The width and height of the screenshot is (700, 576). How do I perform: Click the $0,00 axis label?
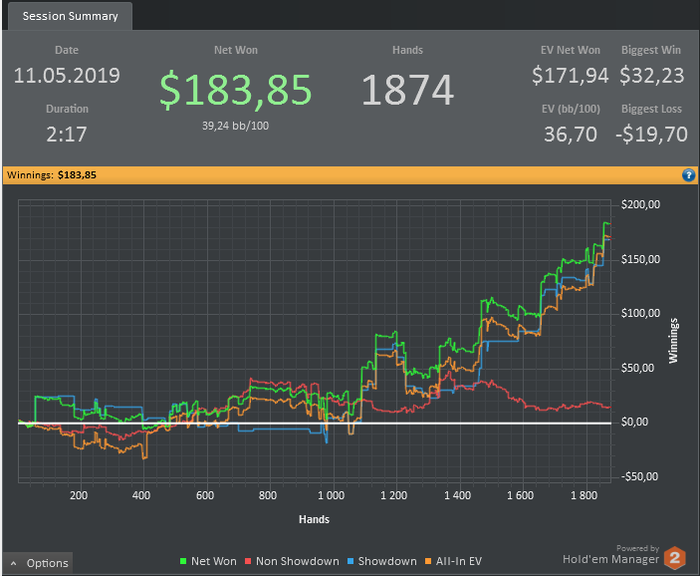634,422
